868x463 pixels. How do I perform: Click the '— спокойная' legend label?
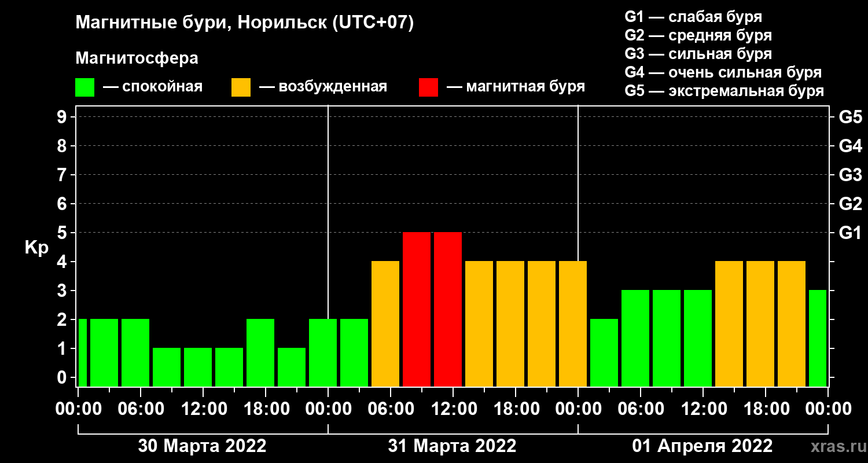pos(152,87)
